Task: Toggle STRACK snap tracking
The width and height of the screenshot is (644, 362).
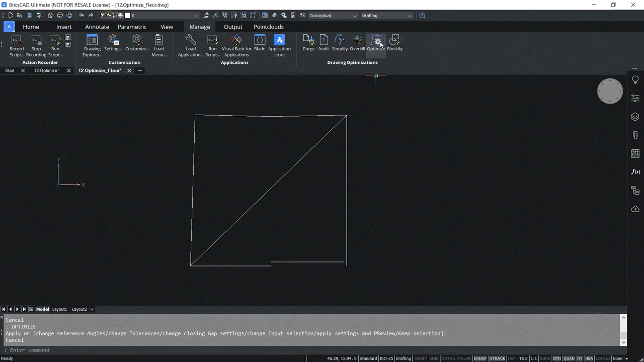Action: point(497,358)
